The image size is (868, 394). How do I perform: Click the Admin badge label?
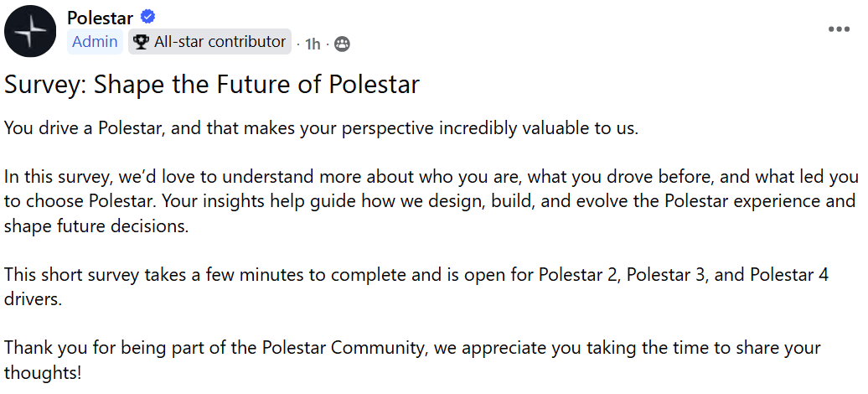click(x=95, y=42)
